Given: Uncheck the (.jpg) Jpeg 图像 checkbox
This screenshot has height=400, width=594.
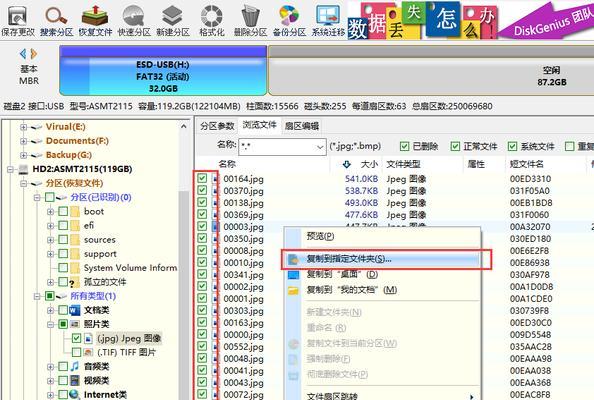Looking at the screenshot, I should point(77,338).
